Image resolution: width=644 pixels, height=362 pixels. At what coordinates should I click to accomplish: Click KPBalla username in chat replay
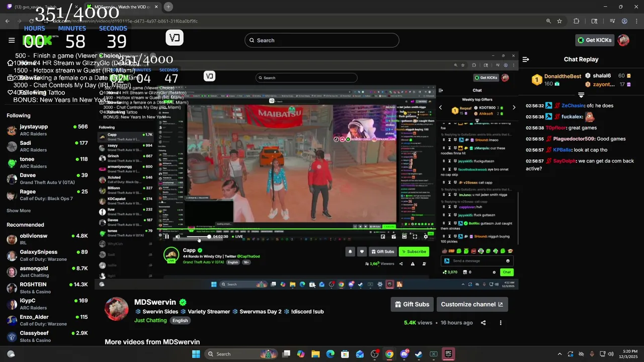click(x=562, y=150)
